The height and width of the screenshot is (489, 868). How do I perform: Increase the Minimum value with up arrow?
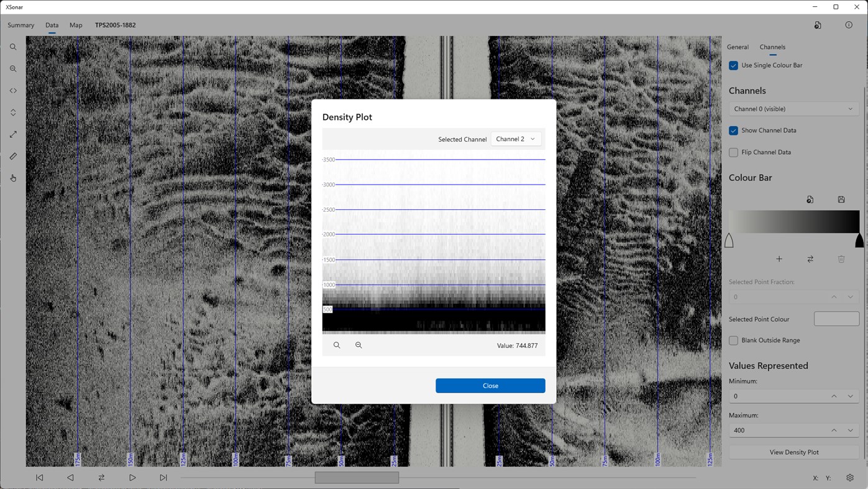pyautogui.click(x=834, y=396)
